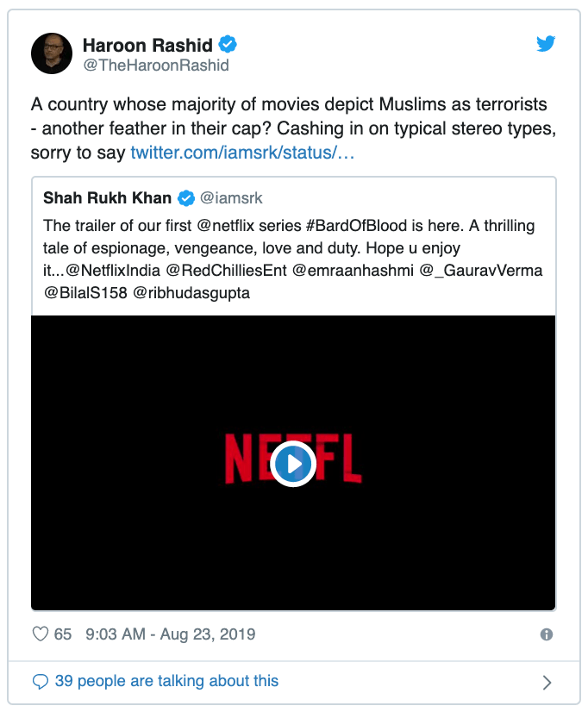This screenshot has width=588, height=712.
Task: Click the Shah Rukh Khan display name
Action: 107,198
